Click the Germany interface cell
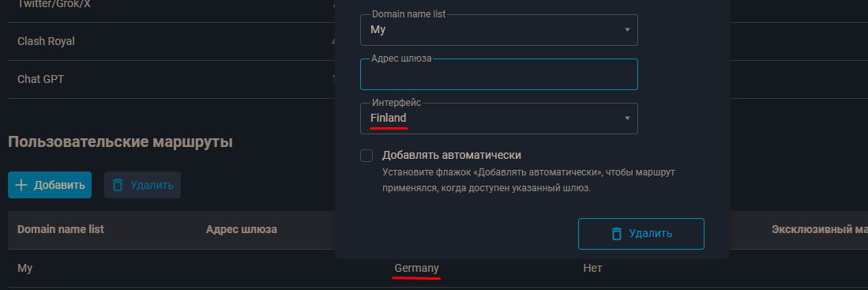The height and width of the screenshot is (290, 868). click(416, 269)
